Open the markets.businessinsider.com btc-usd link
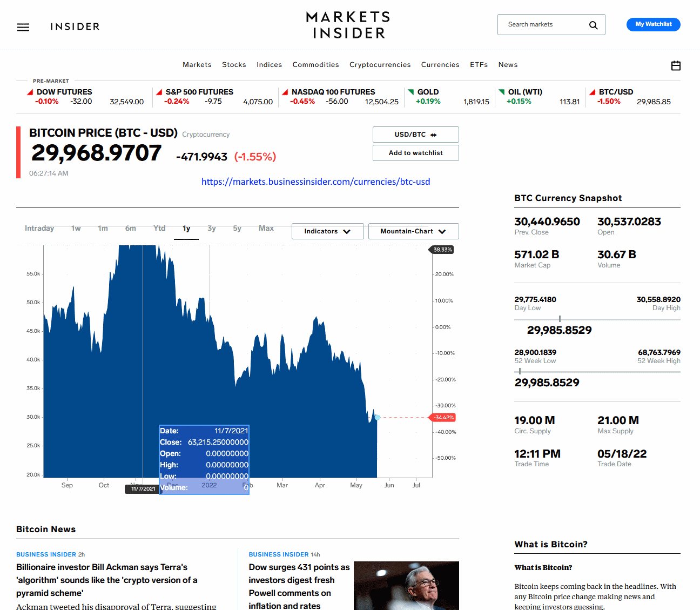This screenshot has width=700, height=610. pos(316,182)
